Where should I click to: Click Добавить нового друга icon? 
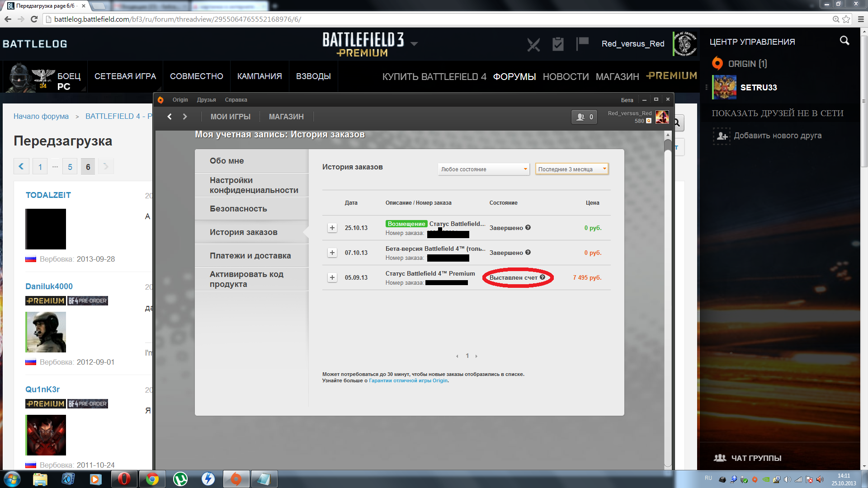click(x=722, y=136)
